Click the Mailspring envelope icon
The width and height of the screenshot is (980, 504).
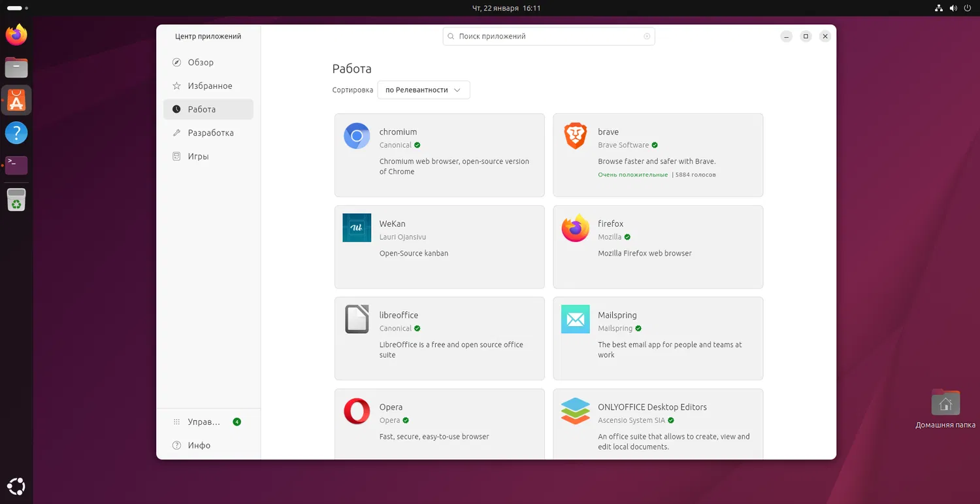tap(576, 319)
